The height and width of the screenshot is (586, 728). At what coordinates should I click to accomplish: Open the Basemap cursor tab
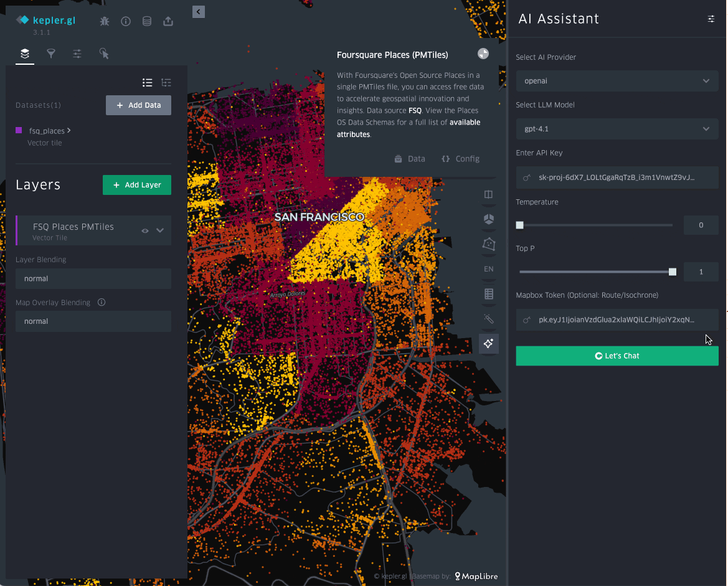[104, 54]
